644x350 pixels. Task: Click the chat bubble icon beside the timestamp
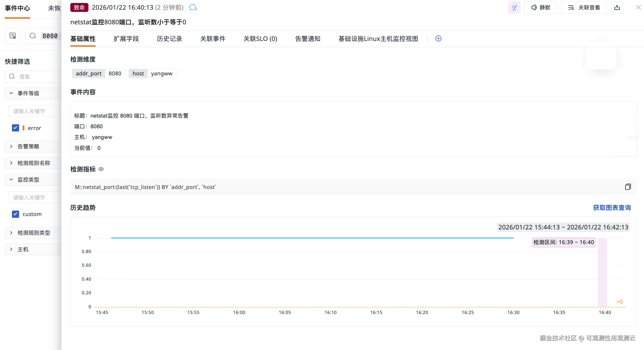193,7
